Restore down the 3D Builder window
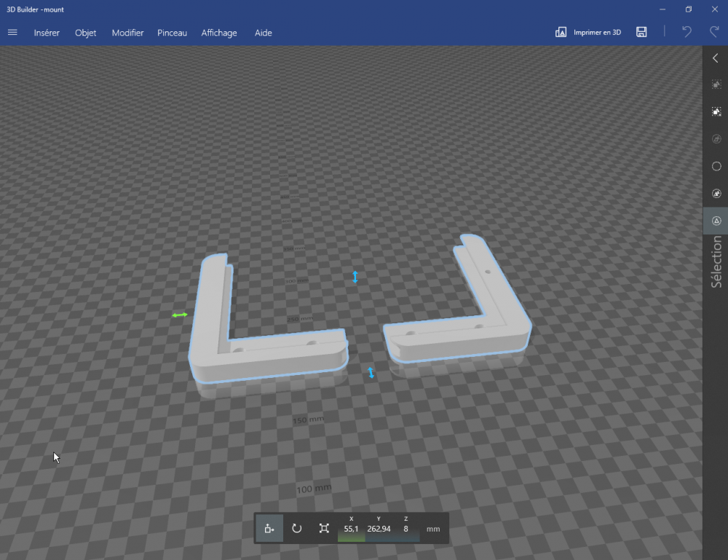The height and width of the screenshot is (560, 728). 689,9
